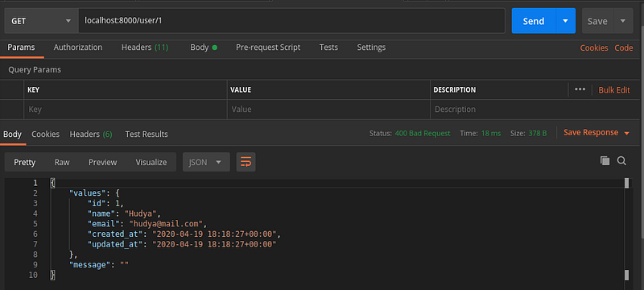Open the response Headers (6) tab

click(x=91, y=134)
